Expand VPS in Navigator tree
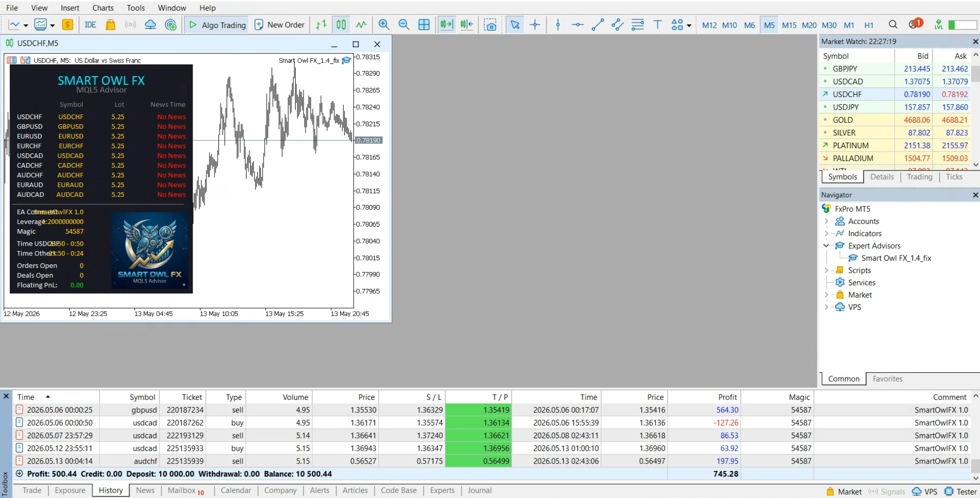This screenshot has height=498, width=980. coord(826,307)
